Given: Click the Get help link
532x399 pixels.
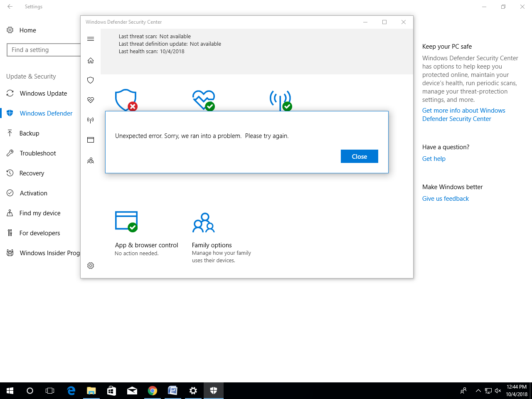Looking at the screenshot, I should coord(434,159).
